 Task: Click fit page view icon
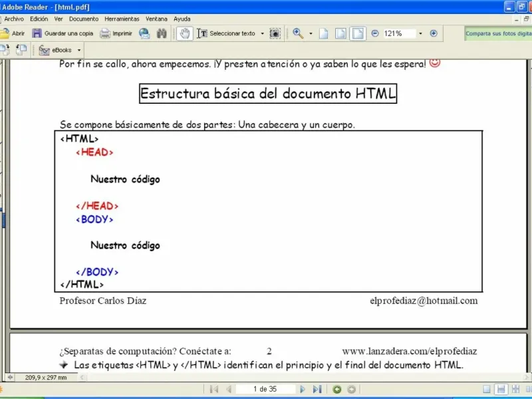(x=340, y=33)
